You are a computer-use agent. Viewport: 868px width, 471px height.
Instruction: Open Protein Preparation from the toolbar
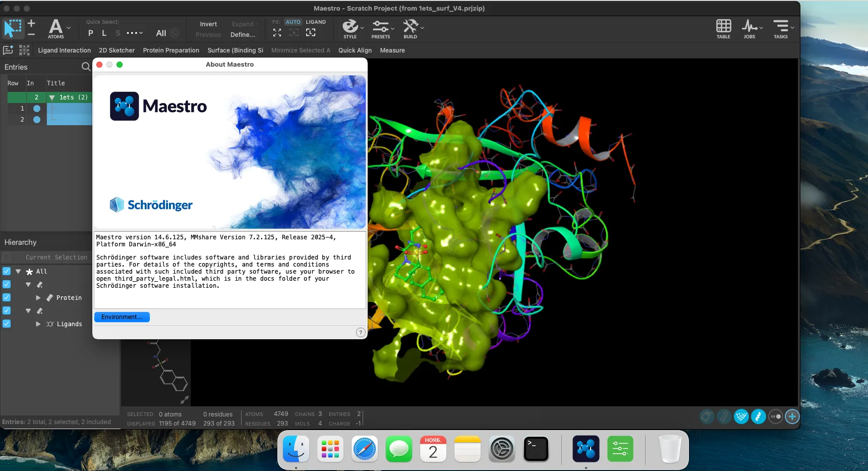tap(171, 50)
